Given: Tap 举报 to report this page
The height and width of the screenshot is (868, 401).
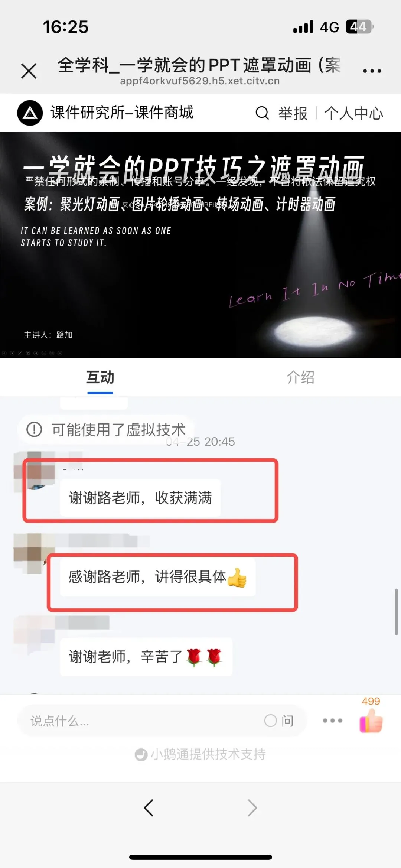Looking at the screenshot, I should (x=293, y=113).
